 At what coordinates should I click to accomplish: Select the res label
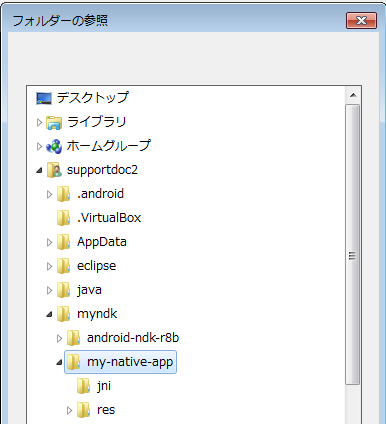(x=106, y=410)
